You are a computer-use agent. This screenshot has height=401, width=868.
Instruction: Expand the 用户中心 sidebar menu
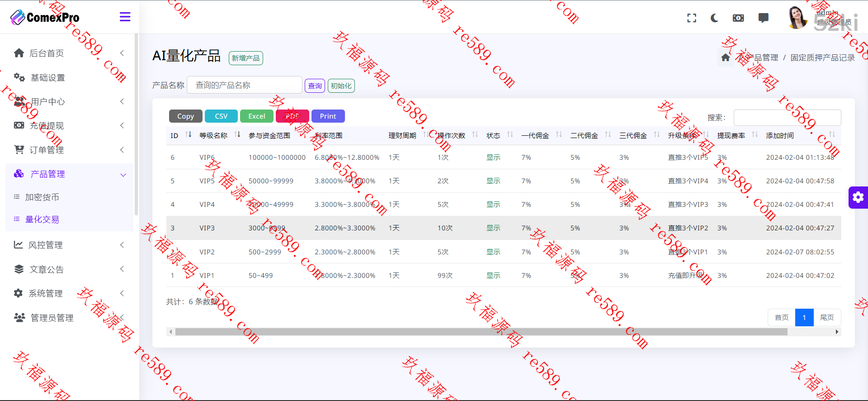point(68,101)
